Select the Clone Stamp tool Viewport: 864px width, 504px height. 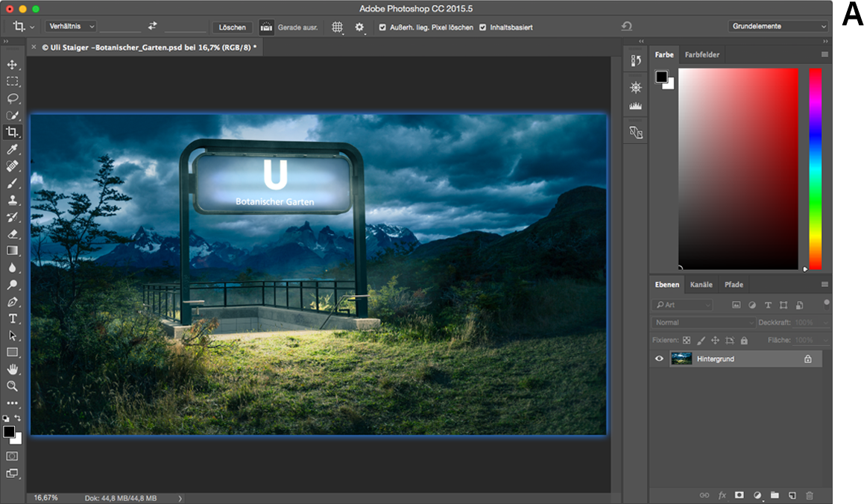[12, 200]
